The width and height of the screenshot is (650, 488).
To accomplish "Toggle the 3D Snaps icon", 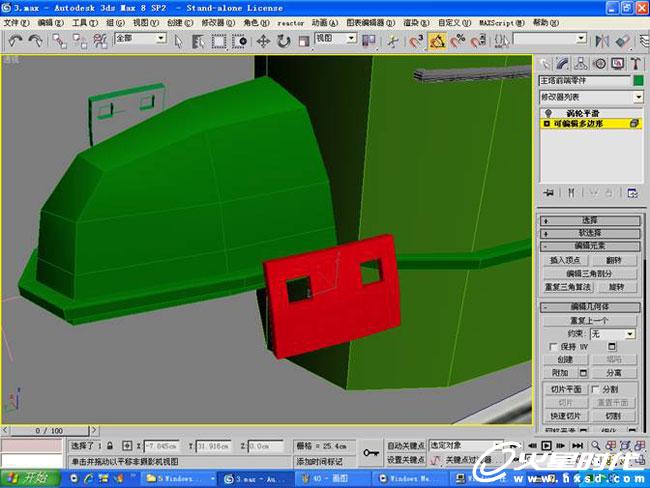I will pyautogui.click(x=416, y=41).
